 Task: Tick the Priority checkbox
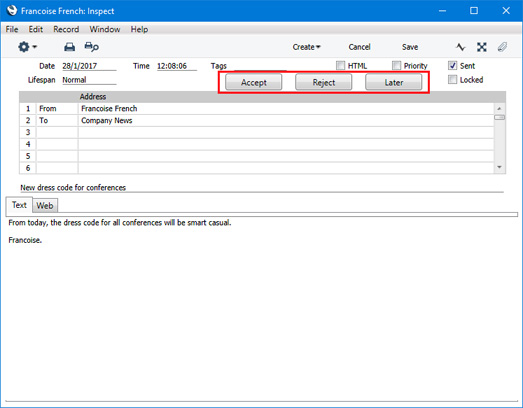coord(396,65)
